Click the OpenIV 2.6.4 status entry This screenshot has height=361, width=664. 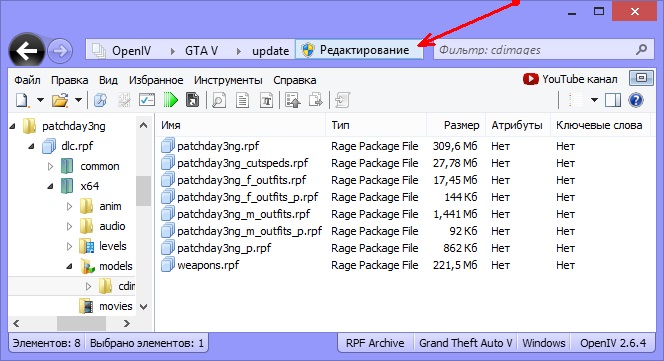(x=613, y=343)
